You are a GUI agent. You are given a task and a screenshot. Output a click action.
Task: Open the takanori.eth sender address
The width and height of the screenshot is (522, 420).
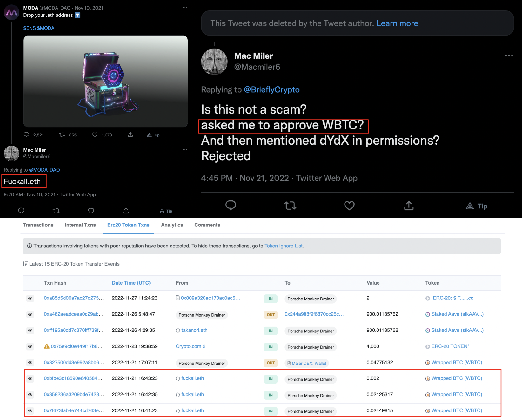tap(194, 330)
